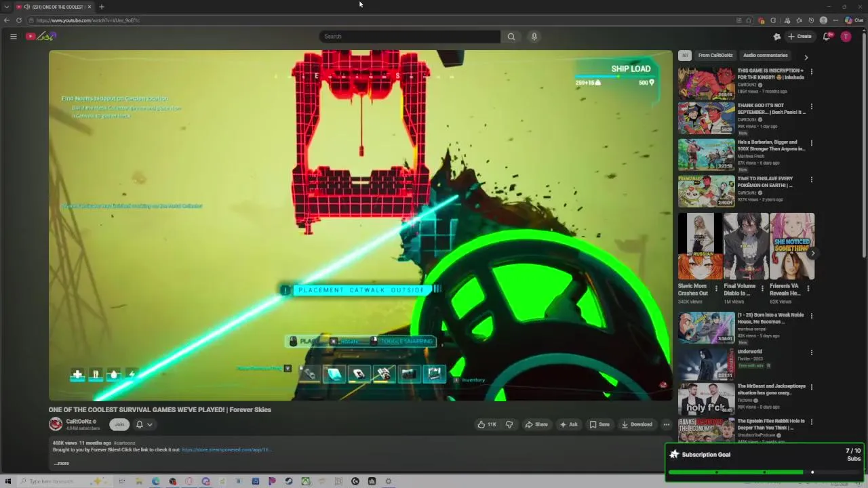868x488 pixels.
Task: Open the Frieren's VA Reveals short
Action: click(x=792, y=247)
